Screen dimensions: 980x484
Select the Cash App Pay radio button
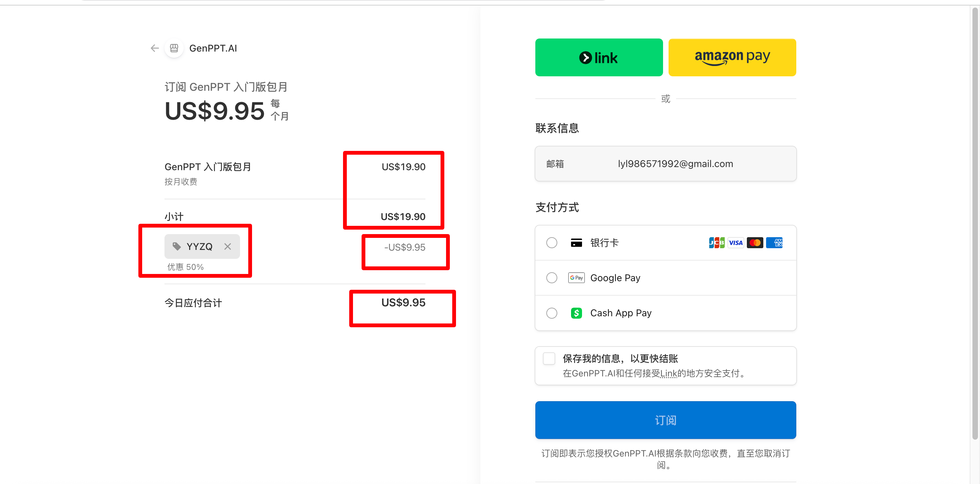tap(551, 313)
